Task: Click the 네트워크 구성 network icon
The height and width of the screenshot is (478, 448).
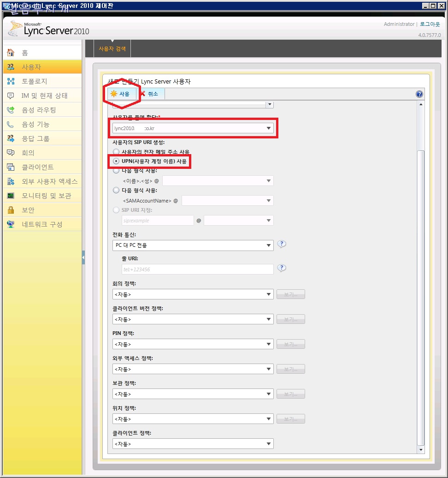Action: click(x=11, y=224)
